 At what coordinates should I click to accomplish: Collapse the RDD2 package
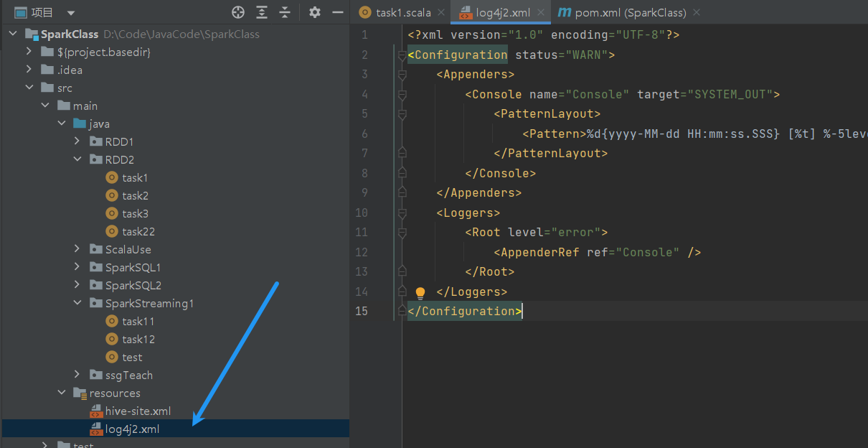77,159
